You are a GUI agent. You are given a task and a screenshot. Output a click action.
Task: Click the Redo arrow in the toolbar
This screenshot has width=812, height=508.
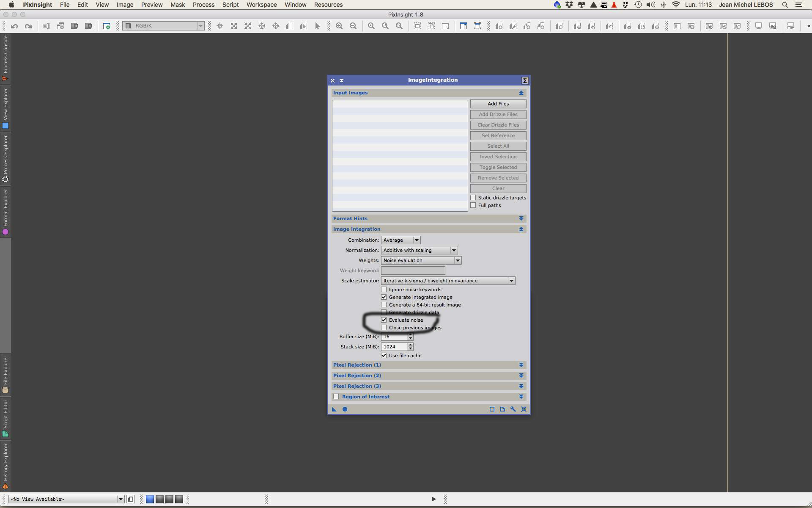tap(28, 26)
